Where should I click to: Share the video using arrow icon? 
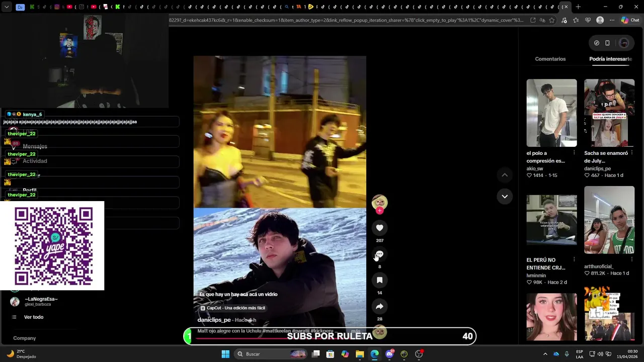pyautogui.click(x=379, y=306)
